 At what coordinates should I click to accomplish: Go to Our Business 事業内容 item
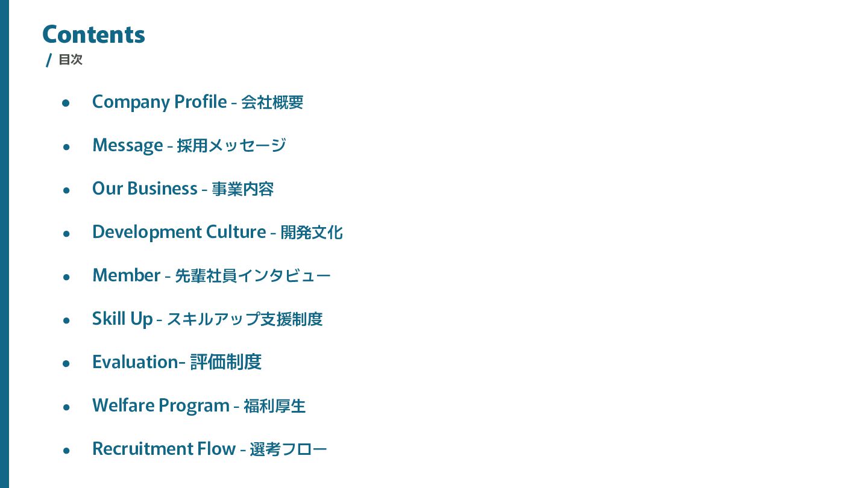click(183, 189)
